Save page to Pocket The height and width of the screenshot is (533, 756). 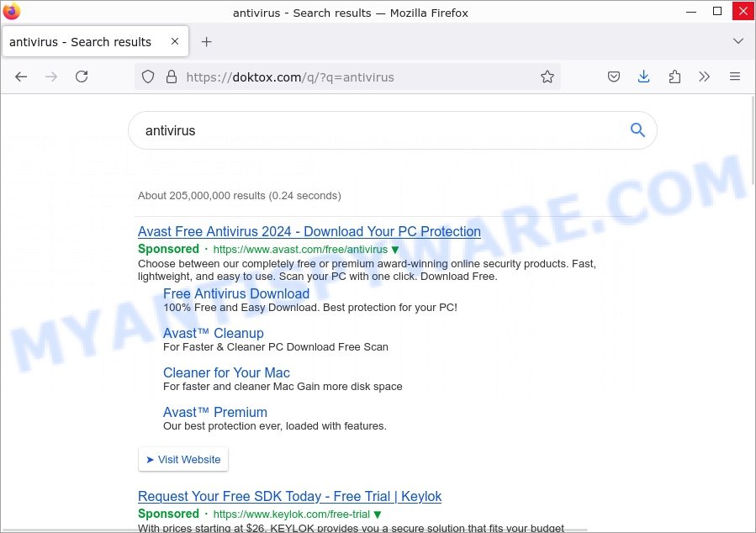pyautogui.click(x=614, y=77)
